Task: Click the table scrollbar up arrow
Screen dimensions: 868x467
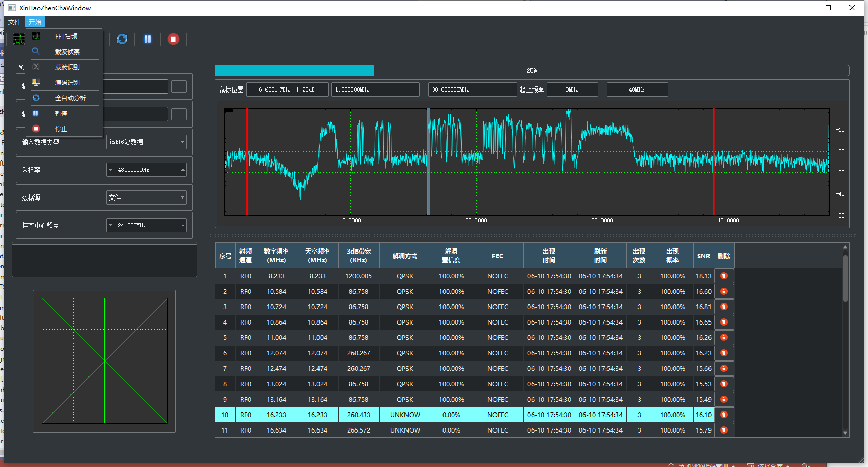Action: tap(845, 247)
